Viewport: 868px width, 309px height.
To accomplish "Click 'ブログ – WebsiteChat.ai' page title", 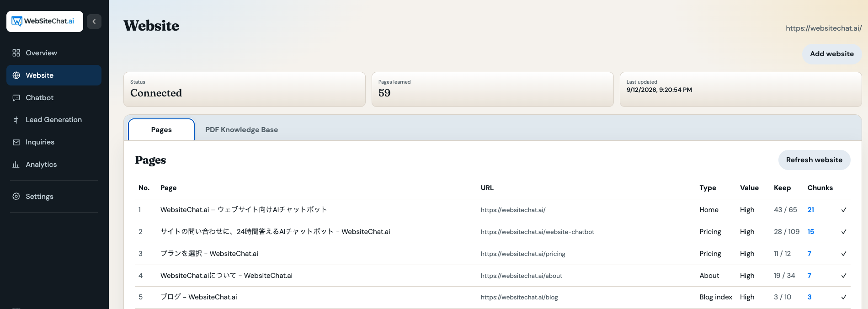I will point(199,297).
